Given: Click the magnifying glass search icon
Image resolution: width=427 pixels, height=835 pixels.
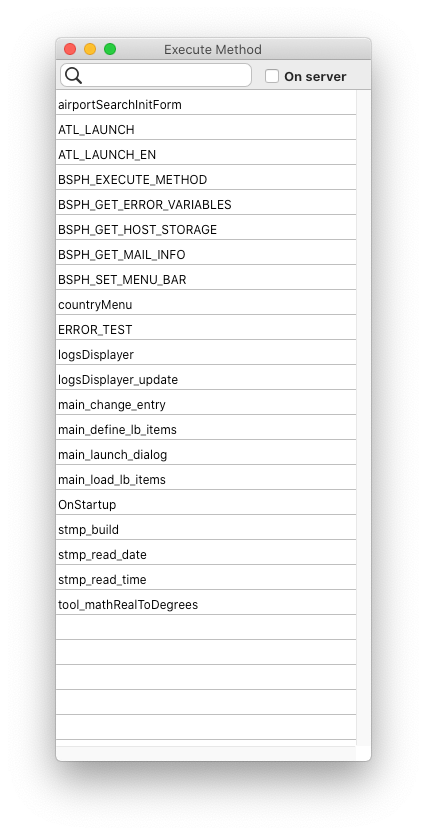Looking at the screenshot, I should point(73,76).
